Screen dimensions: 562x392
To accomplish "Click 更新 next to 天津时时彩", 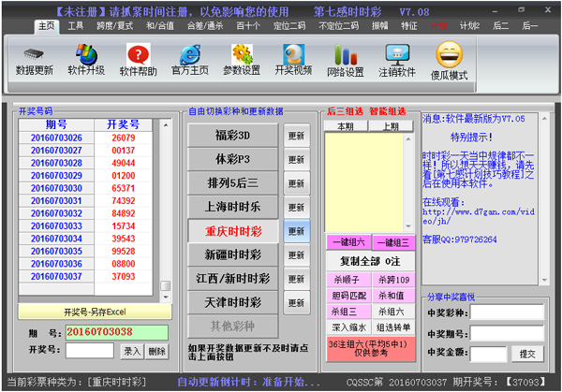I will tap(296, 303).
